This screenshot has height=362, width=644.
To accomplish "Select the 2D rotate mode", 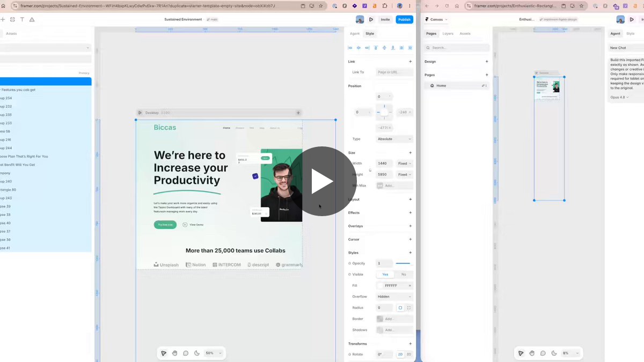I will tap(400, 354).
